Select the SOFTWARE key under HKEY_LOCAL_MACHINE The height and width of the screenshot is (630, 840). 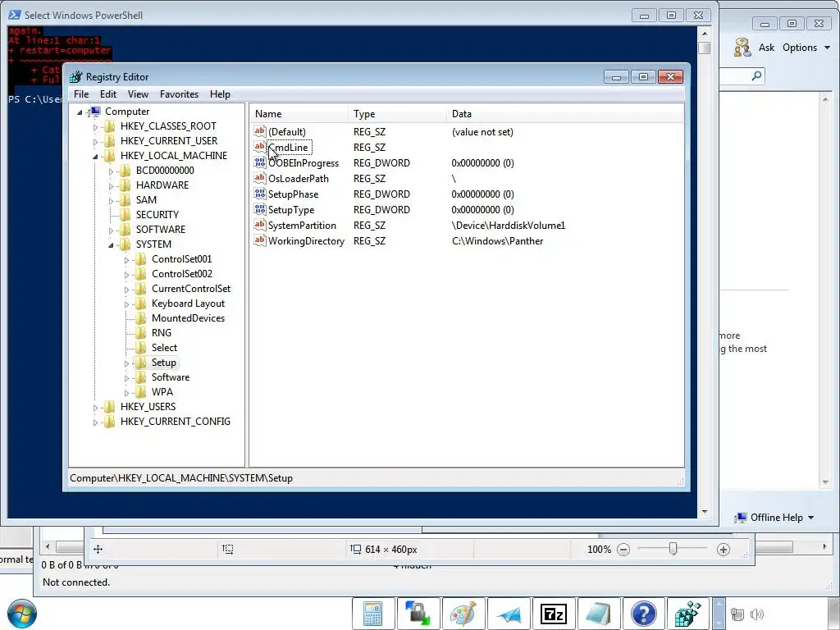pos(160,230)
